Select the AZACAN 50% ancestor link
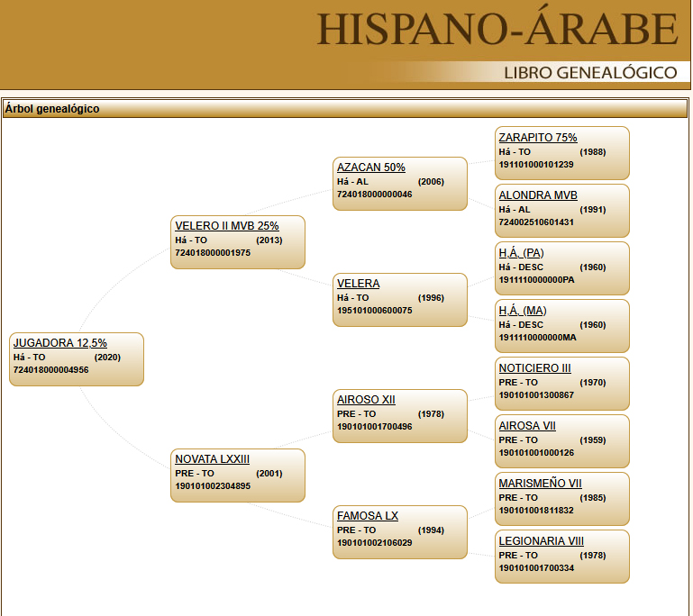Screen dimensions: 693x616 (370, 168)
